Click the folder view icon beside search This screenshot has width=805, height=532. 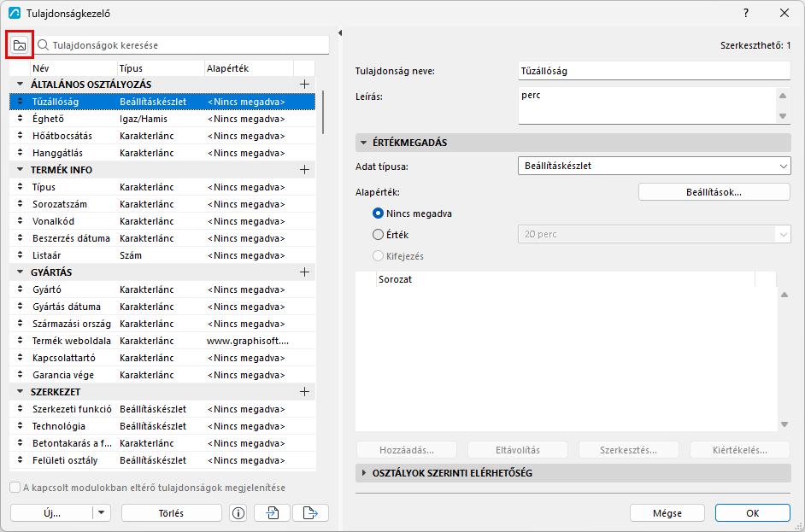click(20, 45)
